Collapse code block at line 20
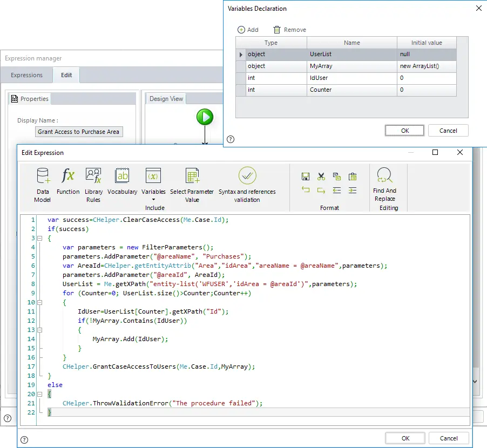 [x=40, y=394]
